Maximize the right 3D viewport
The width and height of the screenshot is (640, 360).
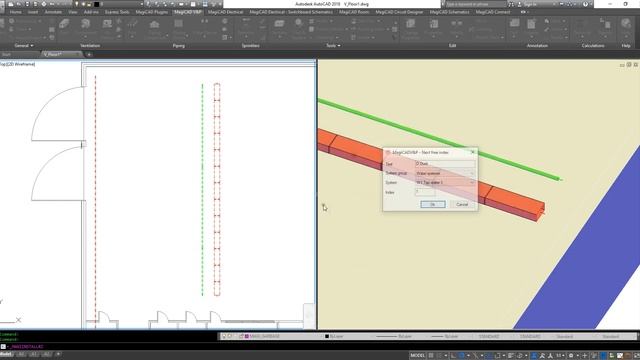click(629, 64)
